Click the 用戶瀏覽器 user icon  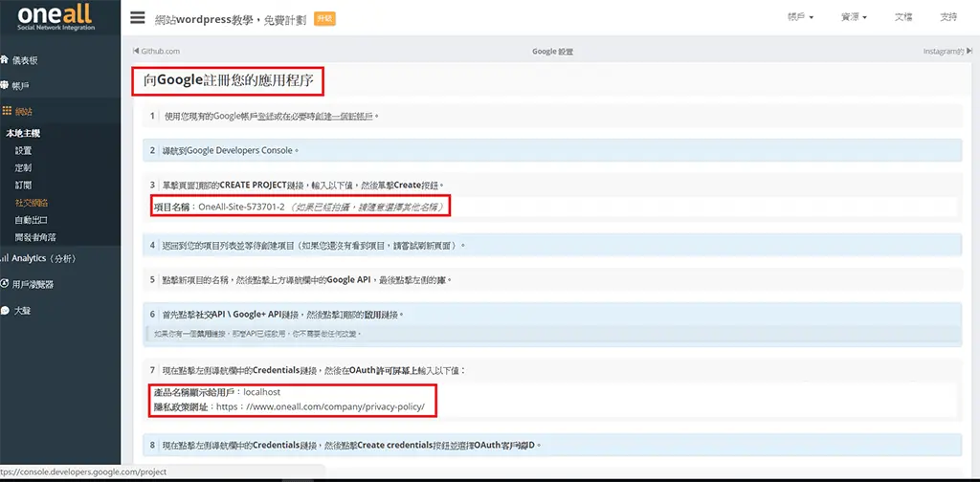click(x=5, y=283)
